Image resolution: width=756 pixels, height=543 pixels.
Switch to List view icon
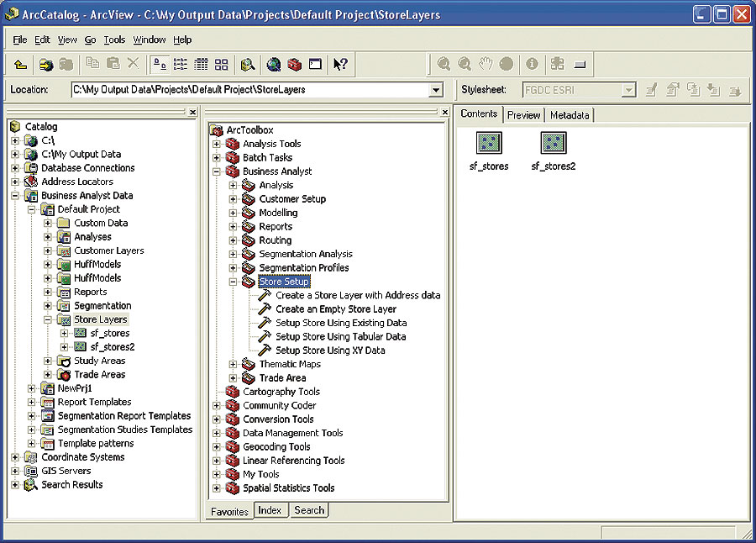(181, 64)
